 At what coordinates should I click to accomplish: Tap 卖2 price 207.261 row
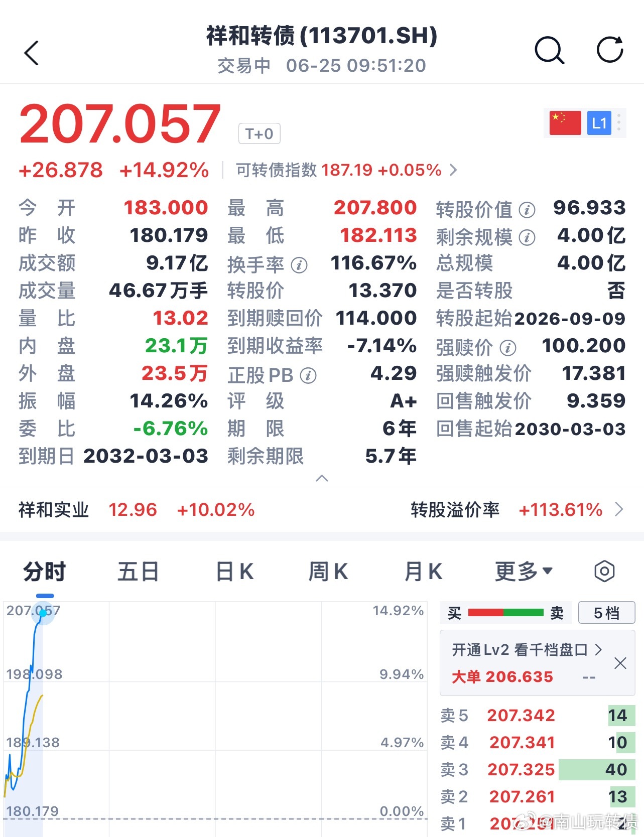point(538,796)
